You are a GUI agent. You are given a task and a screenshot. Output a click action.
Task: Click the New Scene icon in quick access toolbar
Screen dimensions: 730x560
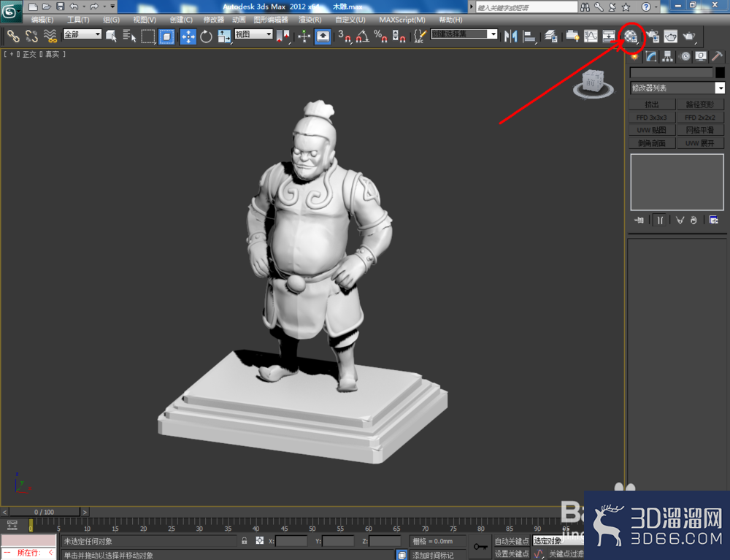[33, 7]
